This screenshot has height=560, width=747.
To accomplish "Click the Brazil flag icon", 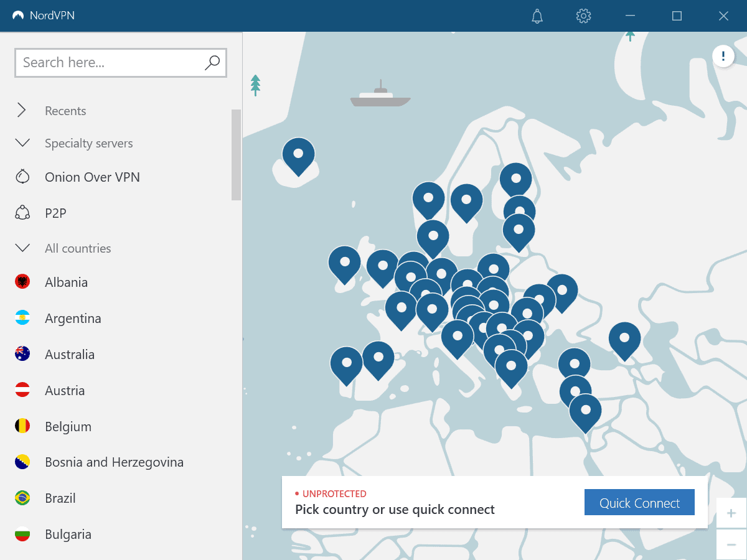I will pos(21,498).
